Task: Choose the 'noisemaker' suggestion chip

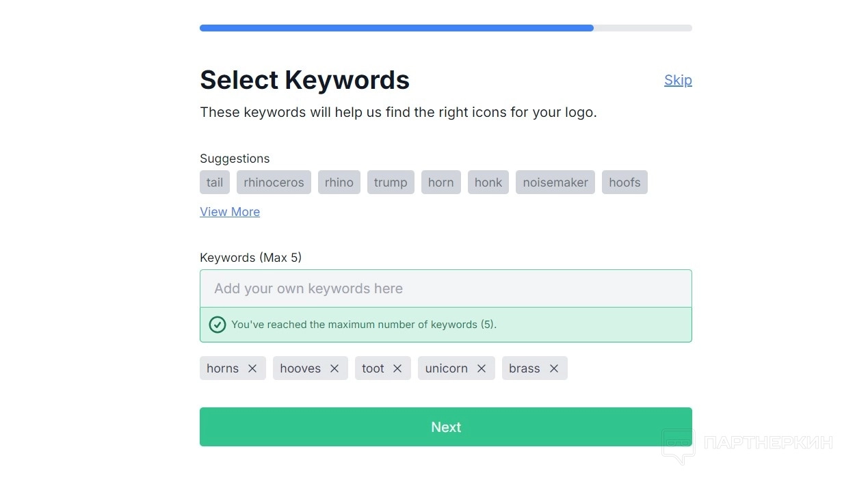Action: pos(555,182)
